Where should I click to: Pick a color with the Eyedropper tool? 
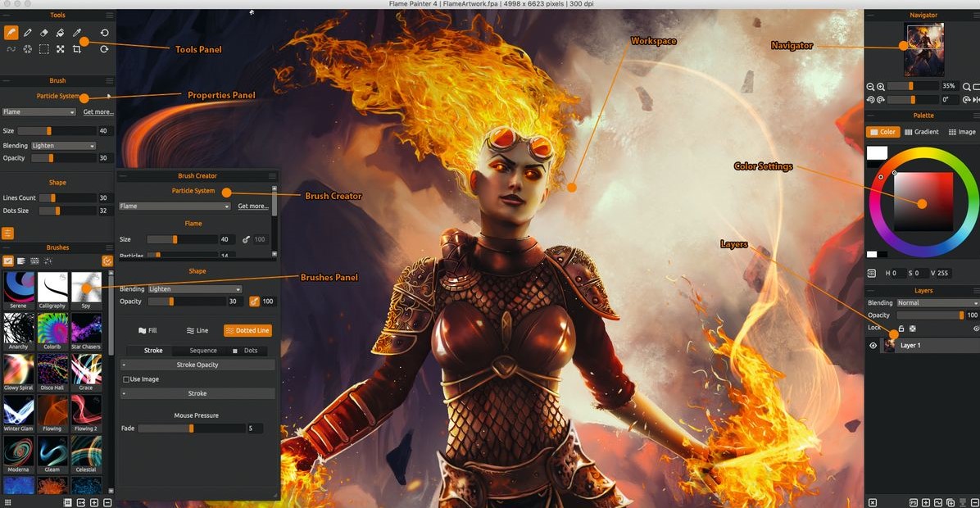click(x=76, y=32)
